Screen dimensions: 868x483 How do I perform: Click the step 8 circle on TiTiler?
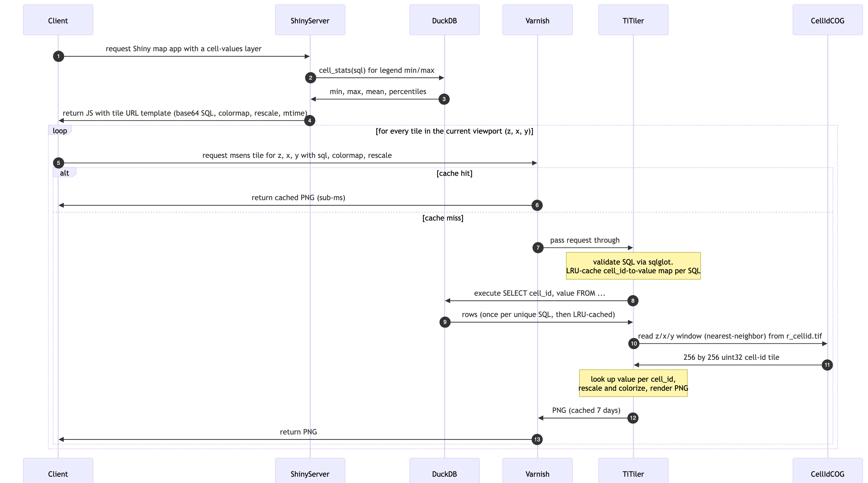[633, 301]
